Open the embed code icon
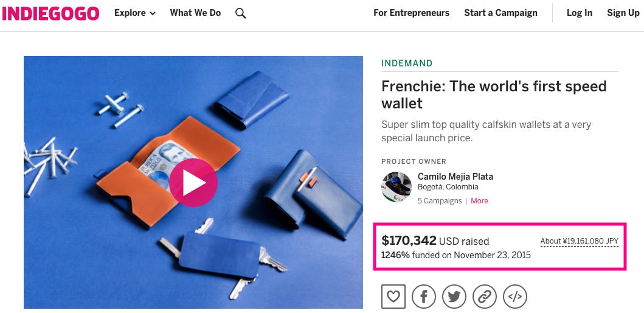The width and height of the screenshot is (644, 313). tap(515, 297)
